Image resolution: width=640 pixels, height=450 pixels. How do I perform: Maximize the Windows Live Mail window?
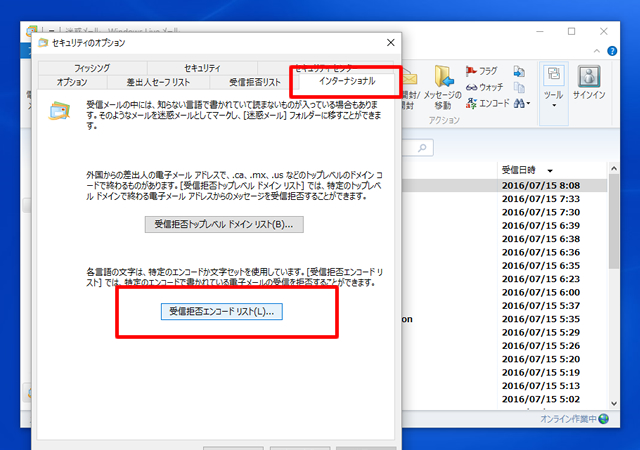(x=571, y=31)
